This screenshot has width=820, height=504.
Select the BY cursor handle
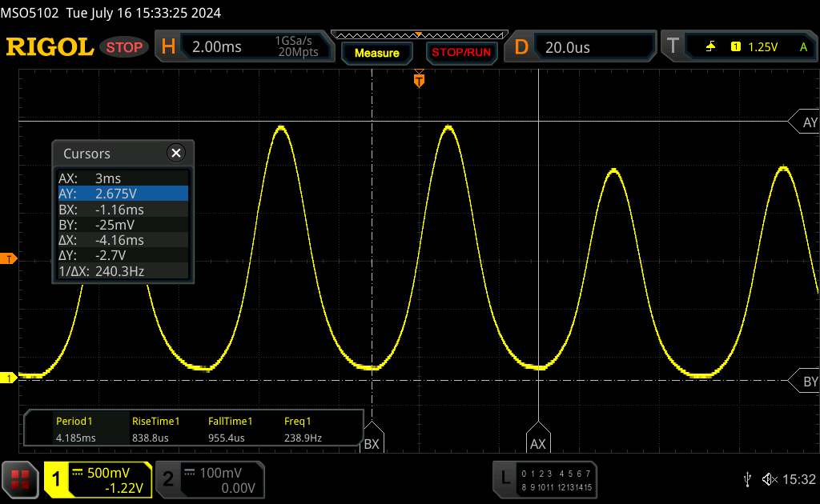805,381
